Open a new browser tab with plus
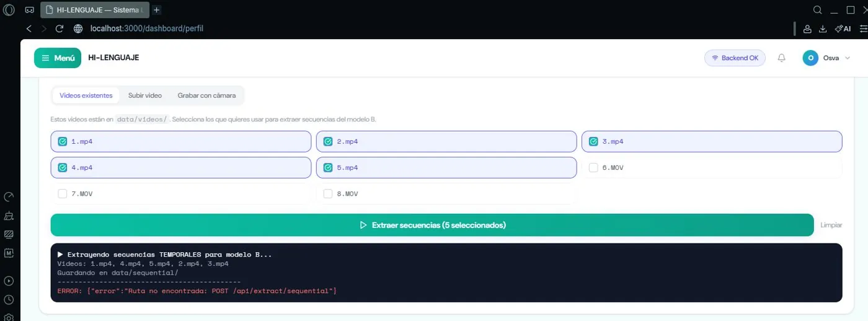 tap(157, 10)
